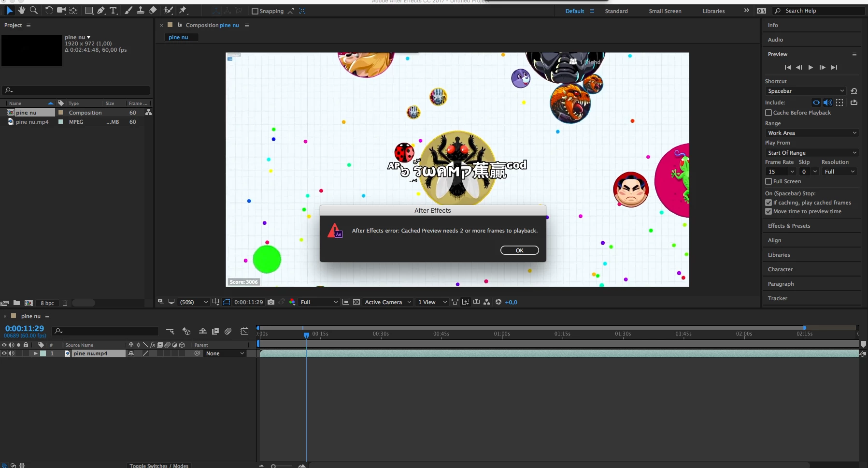Select the Puppet Pin tool

[183, 10]
